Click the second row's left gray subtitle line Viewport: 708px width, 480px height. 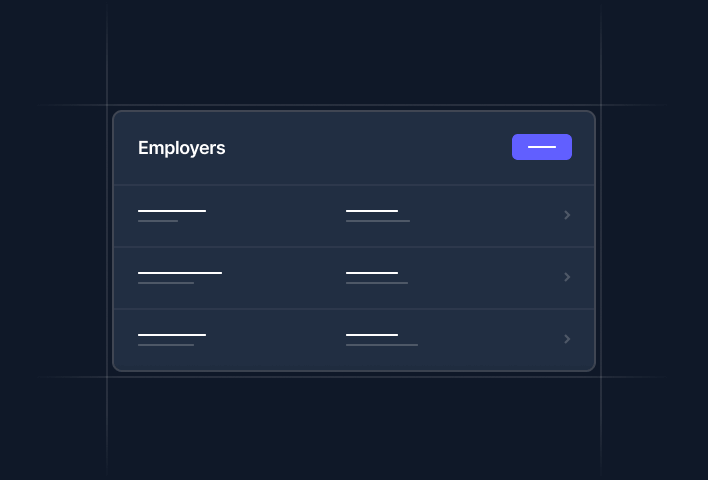coord(166,283)
